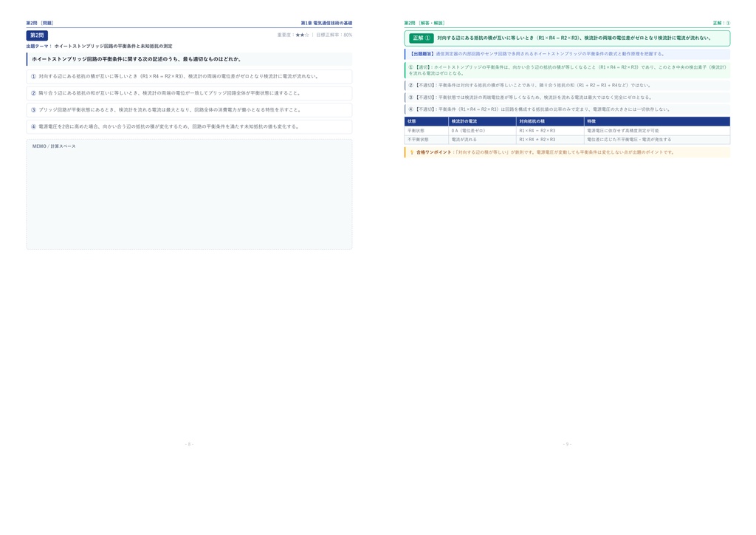Click the cell R1×R4 = R2×R3
This screenshot has width=756, height=535.
(550, 131)
